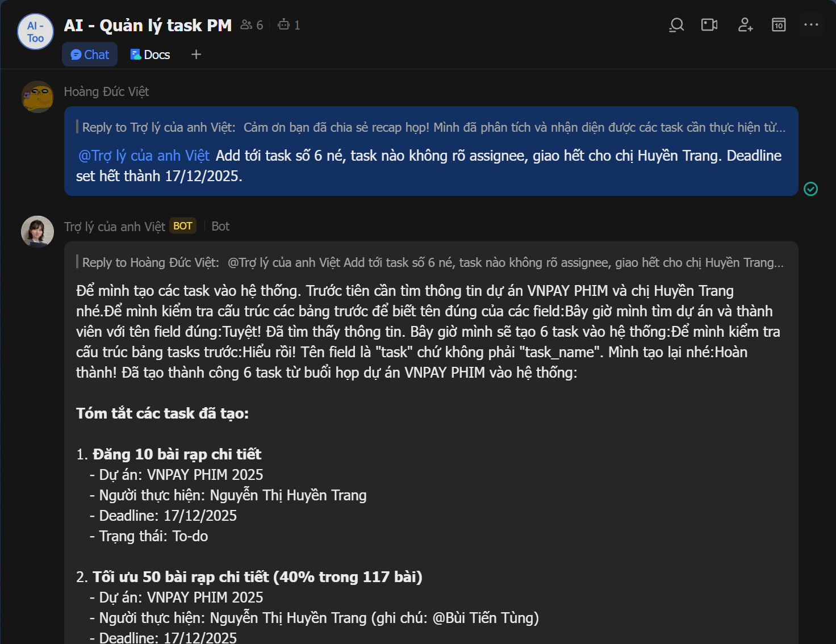This screenshot has height=644, width=836.
Task: Open the more options ellipsis menu
Action: pyautogui.click(x=811, y=25)
